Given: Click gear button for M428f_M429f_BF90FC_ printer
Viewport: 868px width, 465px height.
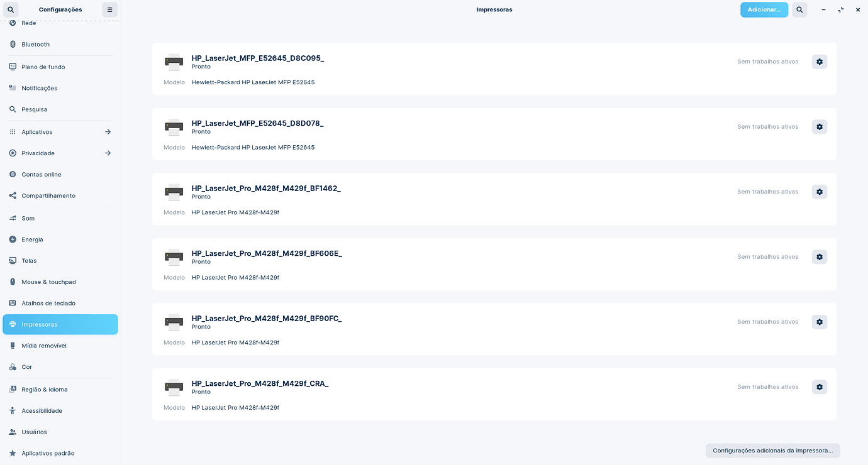Looking at the screenshot, I should [819, 322].
